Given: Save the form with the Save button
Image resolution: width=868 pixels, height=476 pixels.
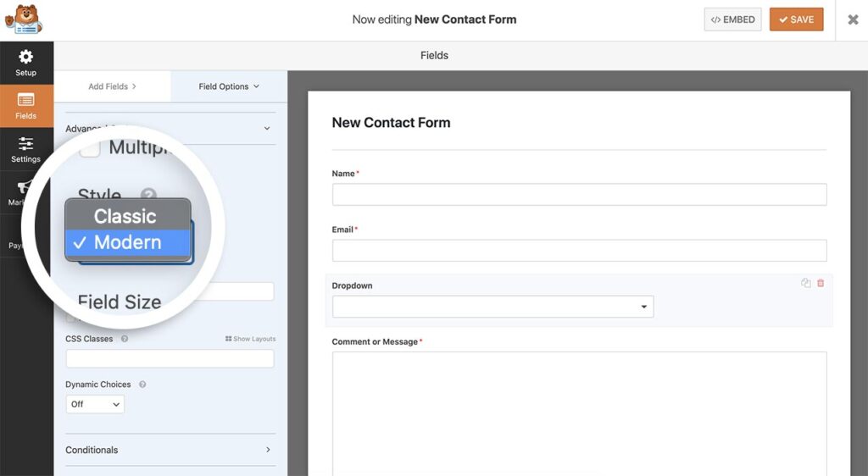Looking at the screenshot, I should point(796,19).
